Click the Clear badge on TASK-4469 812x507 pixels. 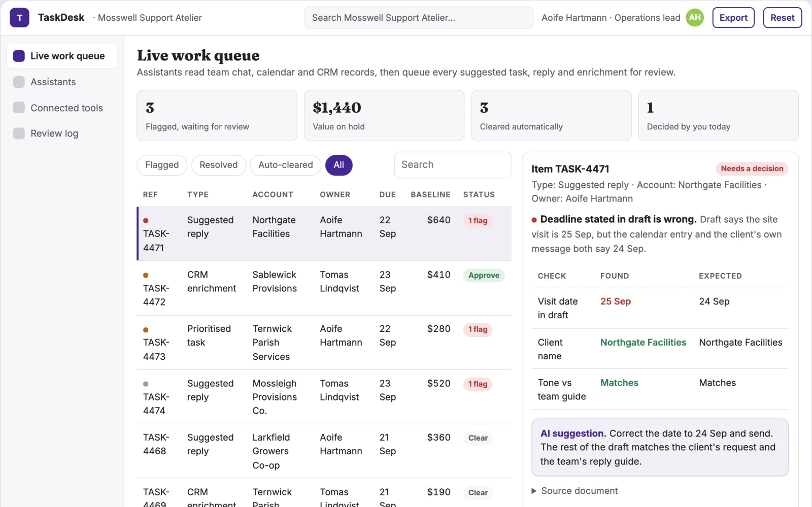click(478, 493)
